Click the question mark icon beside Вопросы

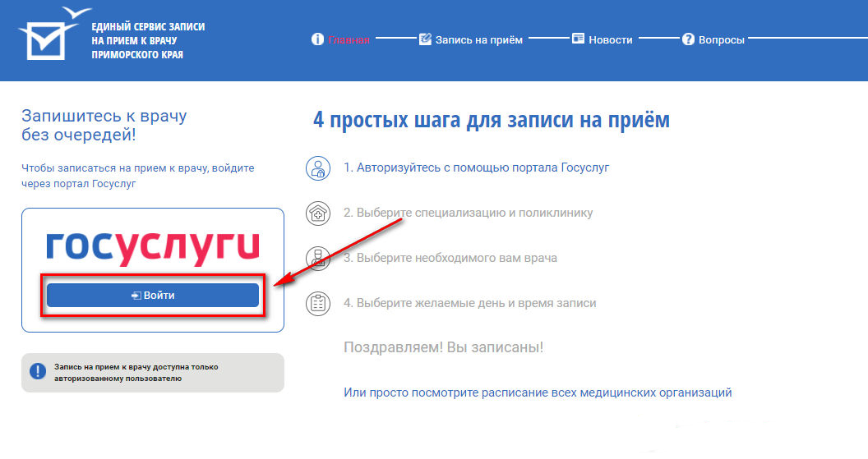click(x=688, y=39)
